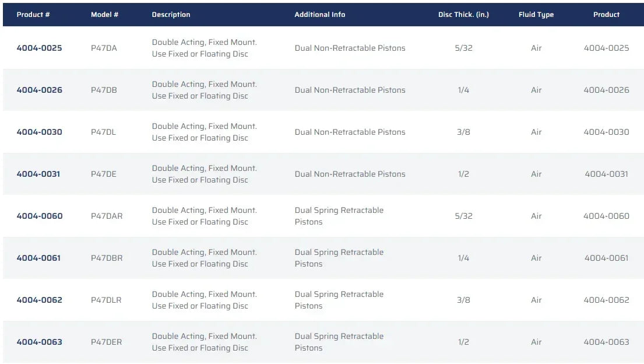The width and height of the screenshot is (644, 364).
Task: Click bold product number 4004-0026 in first column
Action: point(39,90)
